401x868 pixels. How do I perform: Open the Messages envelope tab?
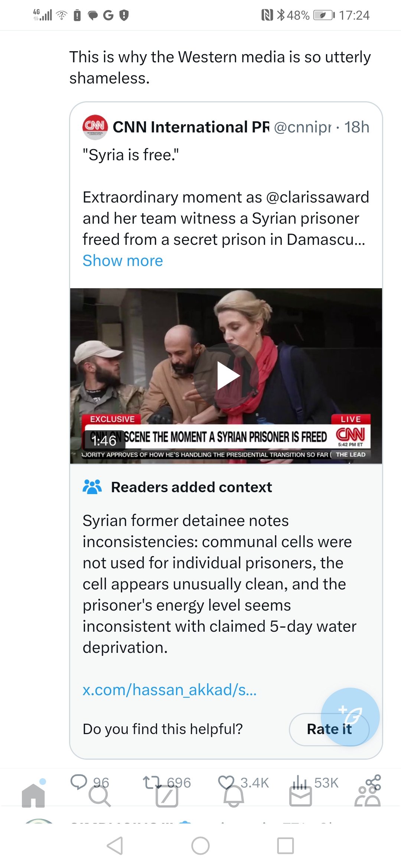click(300, 796)
